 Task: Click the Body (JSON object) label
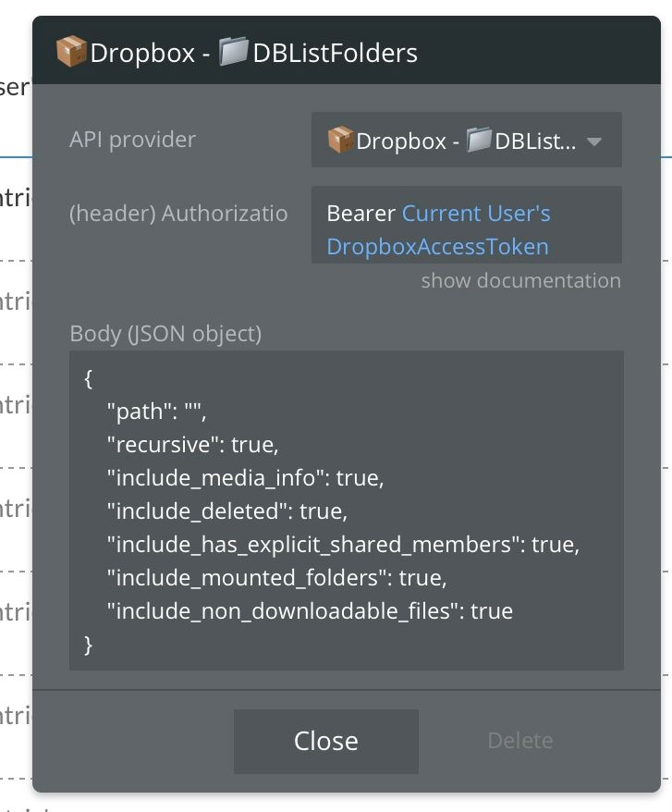coord(165,333)
